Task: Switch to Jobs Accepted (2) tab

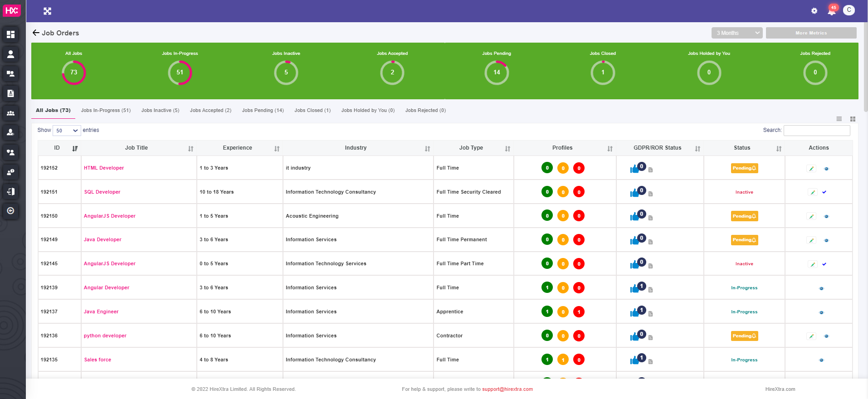Action: click(x=210, y=110)
